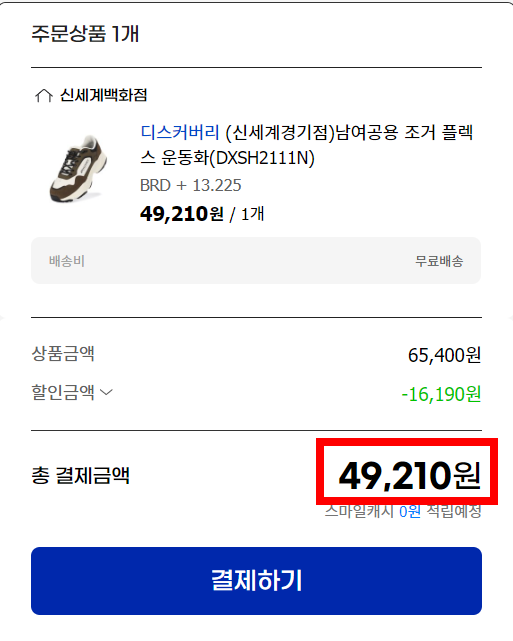The height and width of the screenshot is (641, 513).
Task: Click the 결제하기 payment button
Action: pyautogui.click(x=256, y=580)
